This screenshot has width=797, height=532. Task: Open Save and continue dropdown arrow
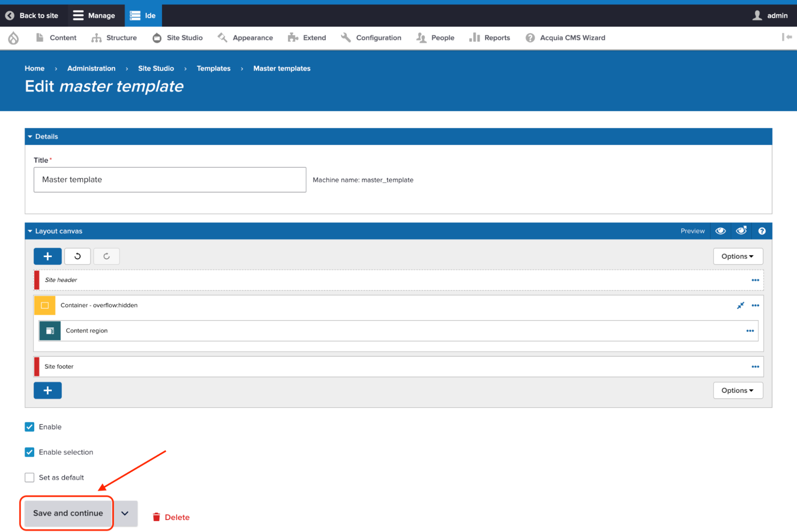click(x=125, y=513)
